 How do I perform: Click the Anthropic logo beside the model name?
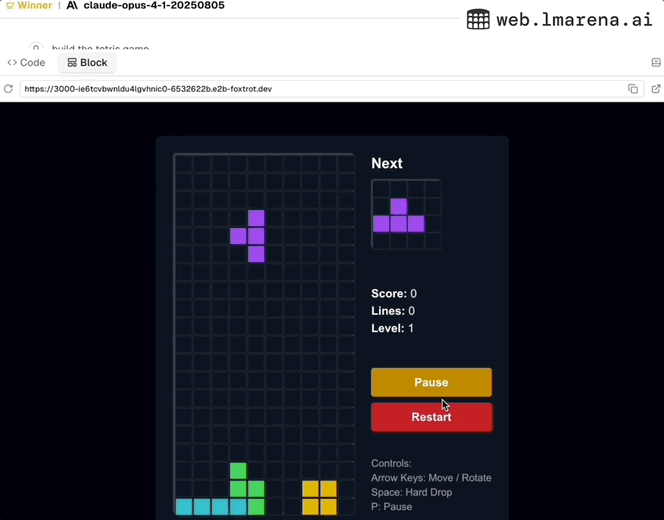72,6
